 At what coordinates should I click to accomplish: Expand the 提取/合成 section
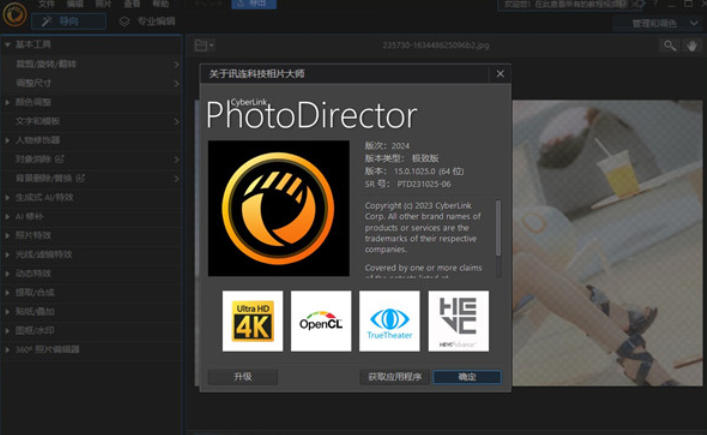click(x=92, y=293)
